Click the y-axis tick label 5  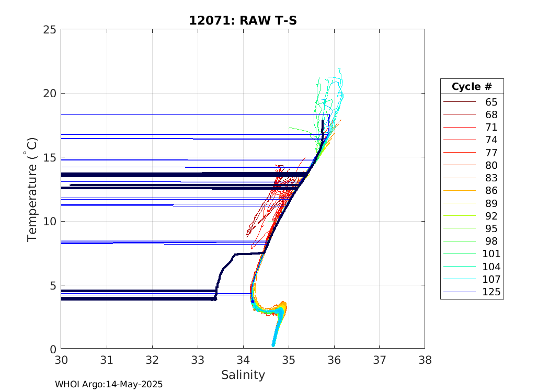coord(53,285)
